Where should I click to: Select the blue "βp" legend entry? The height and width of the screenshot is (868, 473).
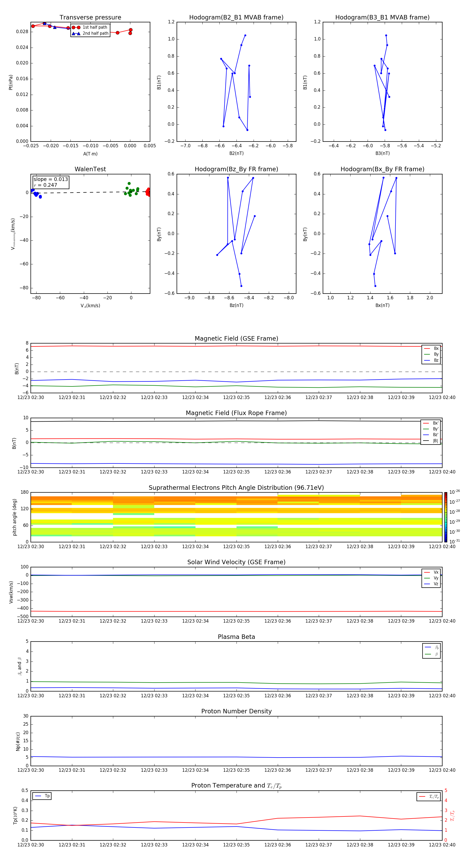tap(431, 647)
